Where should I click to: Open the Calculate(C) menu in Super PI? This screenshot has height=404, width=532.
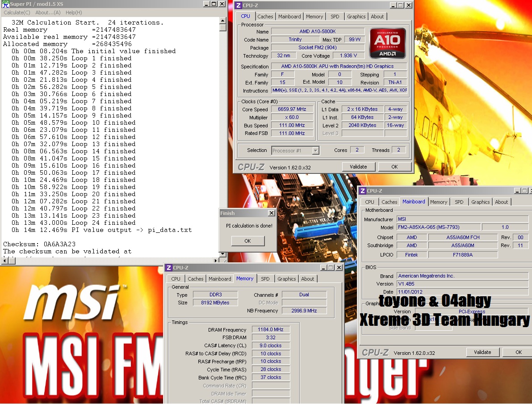pyautogui.click(x=17, y=13)
